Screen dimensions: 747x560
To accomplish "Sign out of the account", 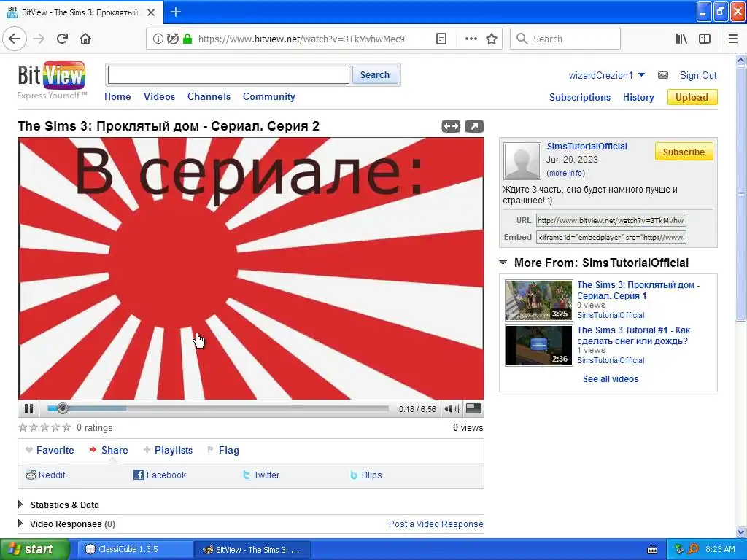I will pyautogui.click(x=698, y=75).
